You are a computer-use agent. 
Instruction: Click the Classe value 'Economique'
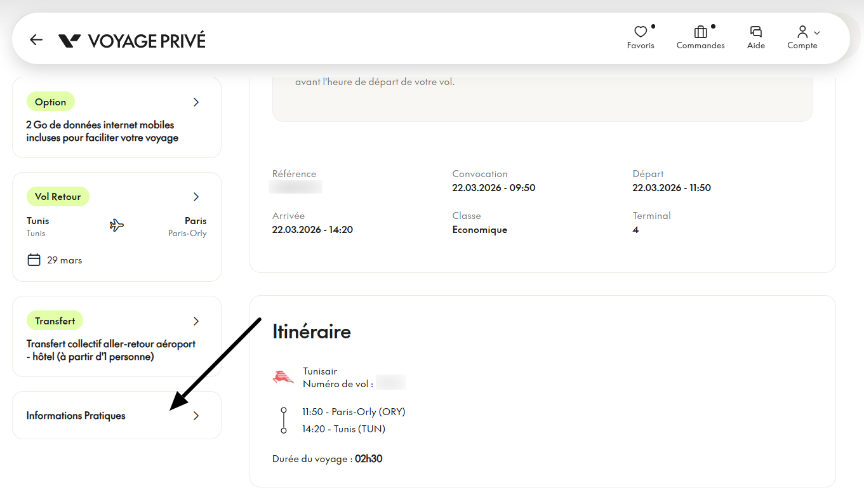pyautogui.click(x=480, y=230)
